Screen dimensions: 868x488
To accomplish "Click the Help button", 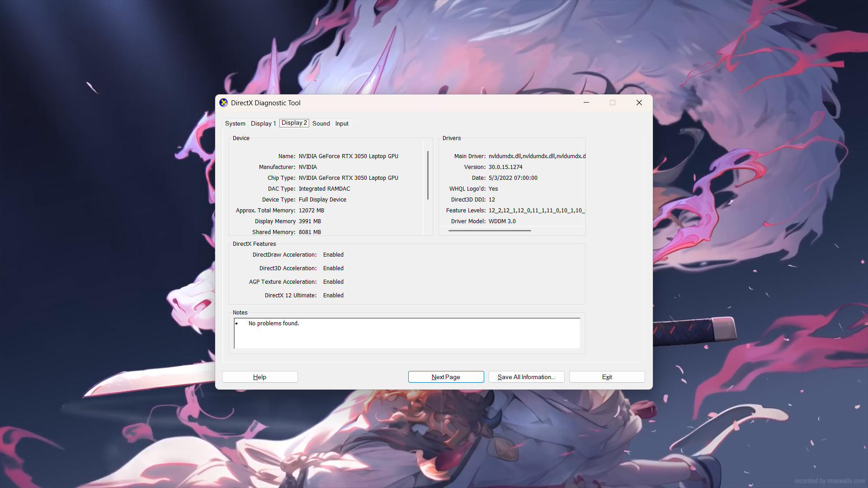I will (x=259, y=377).
